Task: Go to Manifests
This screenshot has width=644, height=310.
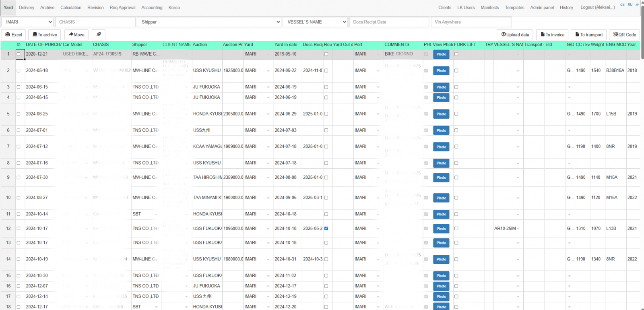Action: tap(489, 8)
